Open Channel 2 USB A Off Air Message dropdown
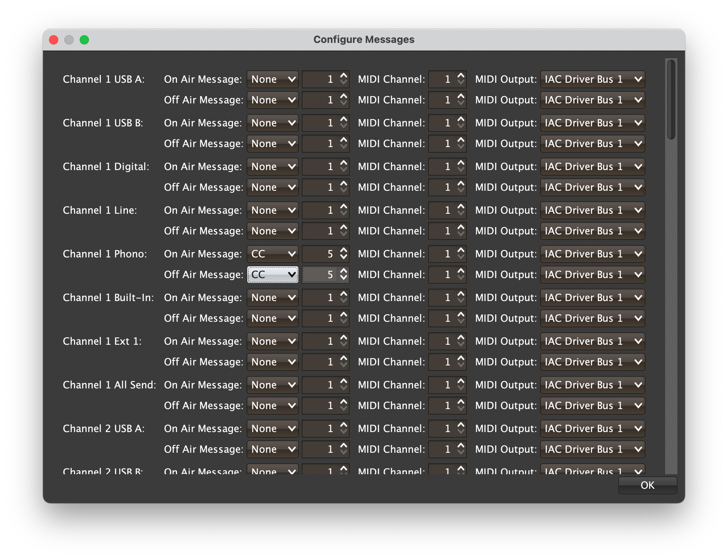This screenshot has height=560, width=728. tap(273, 449)
